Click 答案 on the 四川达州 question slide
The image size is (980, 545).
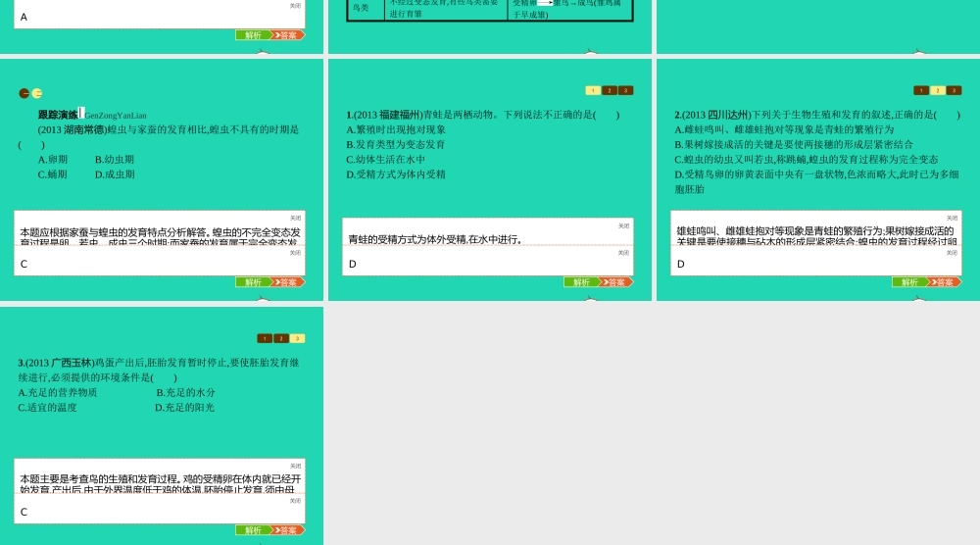pos(945,282)
